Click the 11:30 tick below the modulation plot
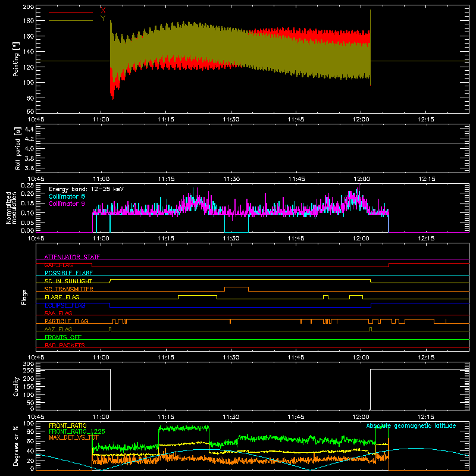 coord(231,239)
